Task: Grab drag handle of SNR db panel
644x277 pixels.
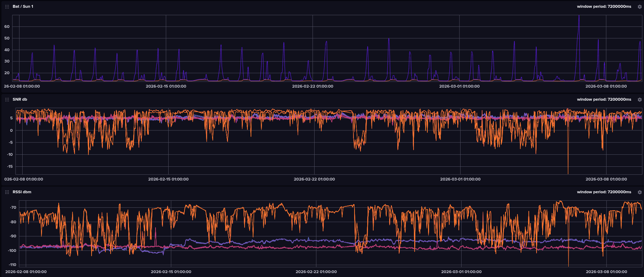Action: click(7, 100)
